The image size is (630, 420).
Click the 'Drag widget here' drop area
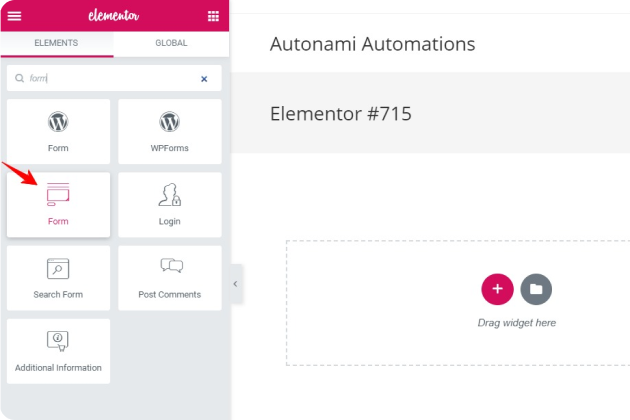point(516,323)
